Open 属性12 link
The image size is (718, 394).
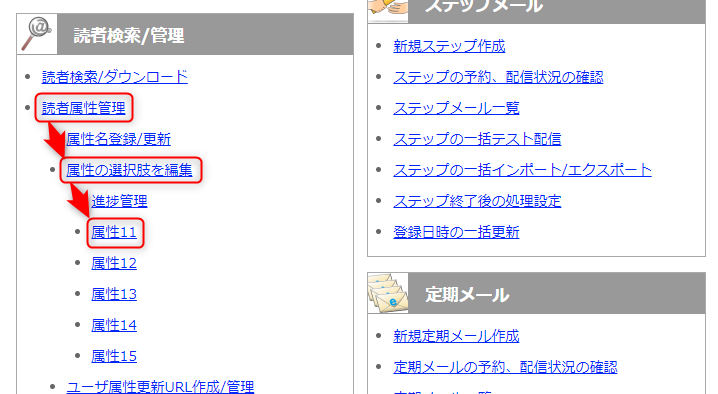tap(114, 263)
